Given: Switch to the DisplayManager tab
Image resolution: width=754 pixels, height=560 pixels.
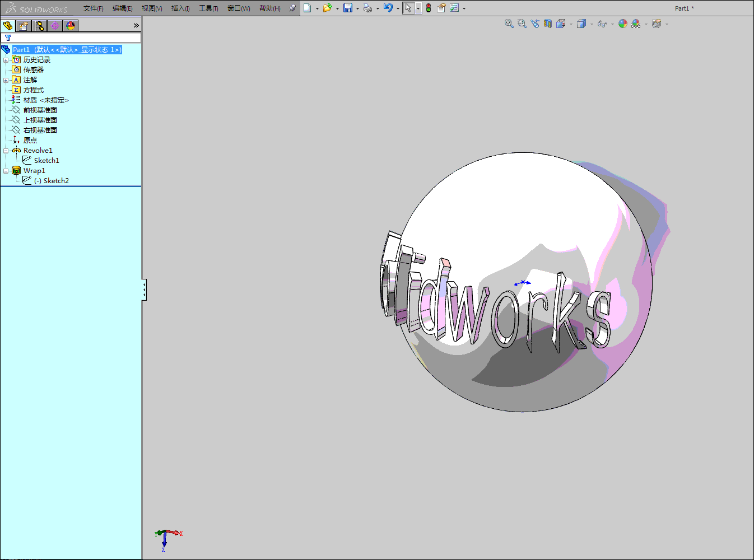Looking at the screenshot, I should coord(71,26).
